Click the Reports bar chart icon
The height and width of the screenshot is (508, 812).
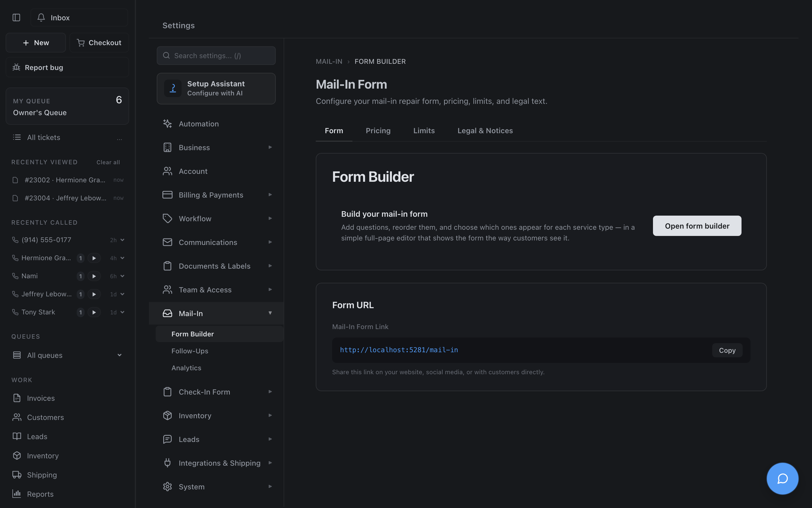click(x=17, y=494)
